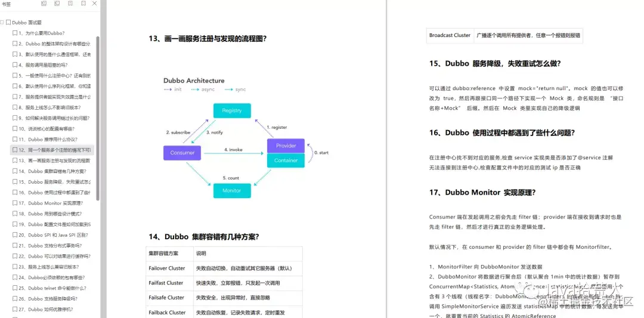Click the Failfast Cluster table cell
The height and width of the screenshot is (318, 644).
pos(169,283)
